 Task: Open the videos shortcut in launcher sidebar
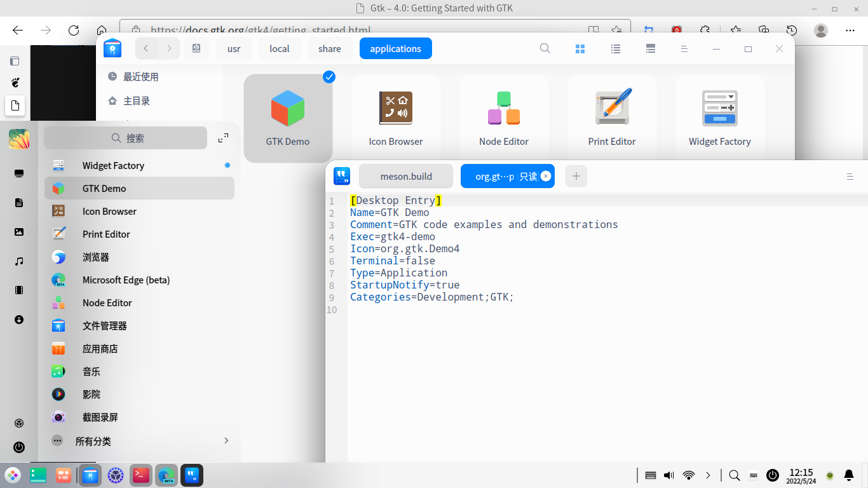pos(19,290)
